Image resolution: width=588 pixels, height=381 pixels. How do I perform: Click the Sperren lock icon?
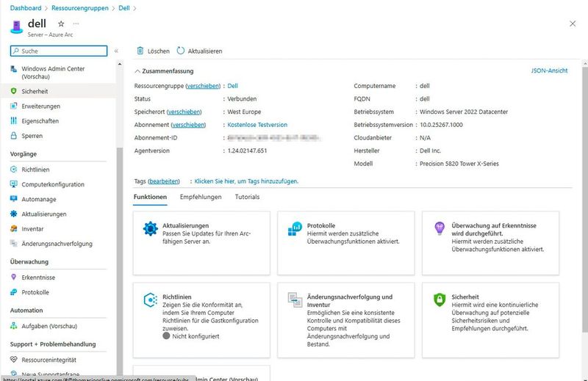[x=13, y=136]
